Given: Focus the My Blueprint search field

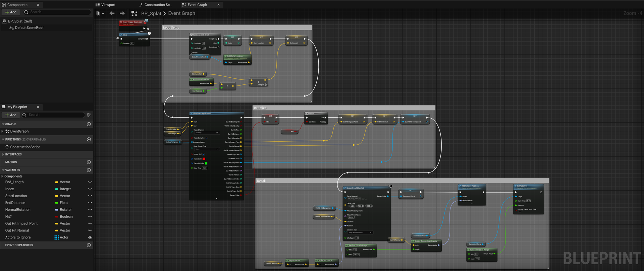Looking at the screenshot, I should pyautogui.click(x=53, y=115).
